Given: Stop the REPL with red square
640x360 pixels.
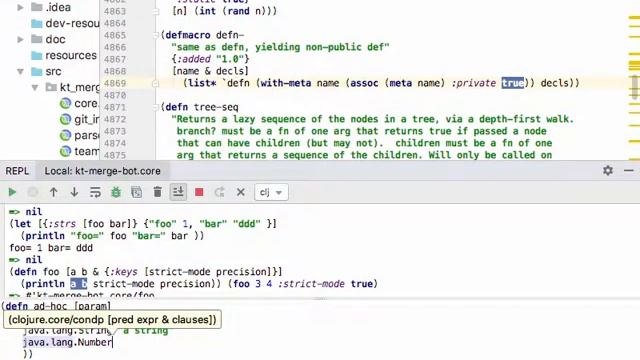Looking at the screenshot, I should pyautogui.click(x=199, y=192).
